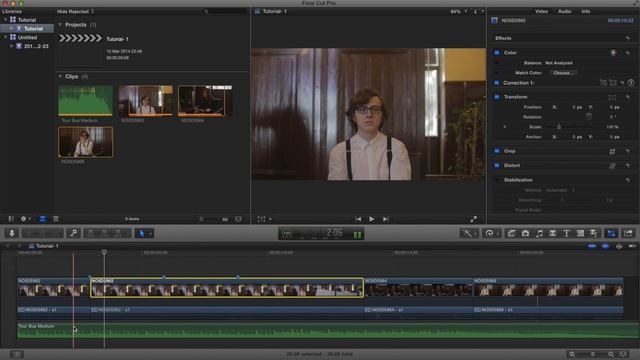Viewport: 640px width, 360px height.
Task: Open the Photos browser camera icon
Action: point(525,233)
